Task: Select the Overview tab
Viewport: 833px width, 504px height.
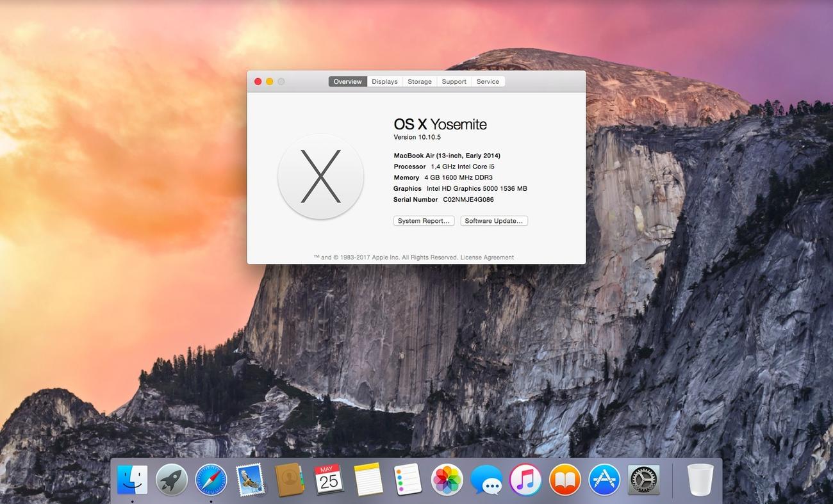Action: [x=347, y=81]
